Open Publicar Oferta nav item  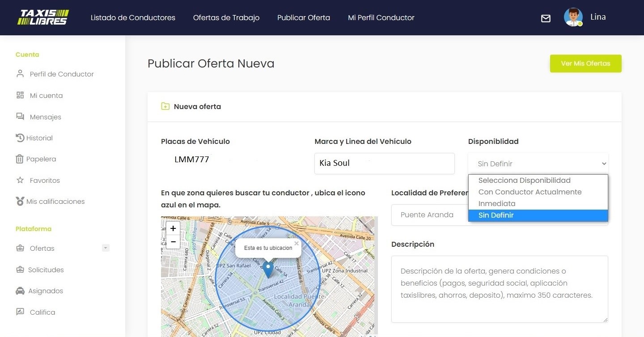pyautogui.click(x=304, y=18)
